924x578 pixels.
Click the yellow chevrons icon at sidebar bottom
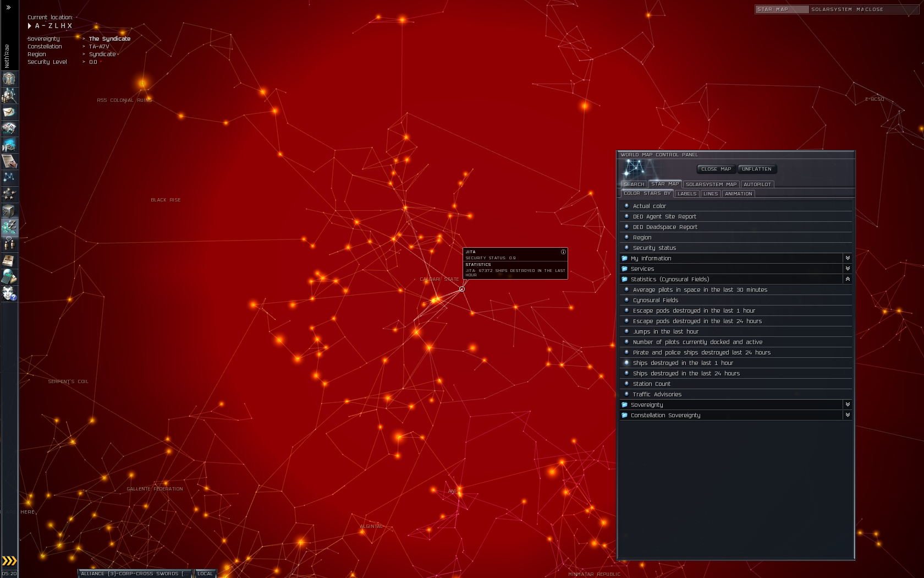click(9, 561)
